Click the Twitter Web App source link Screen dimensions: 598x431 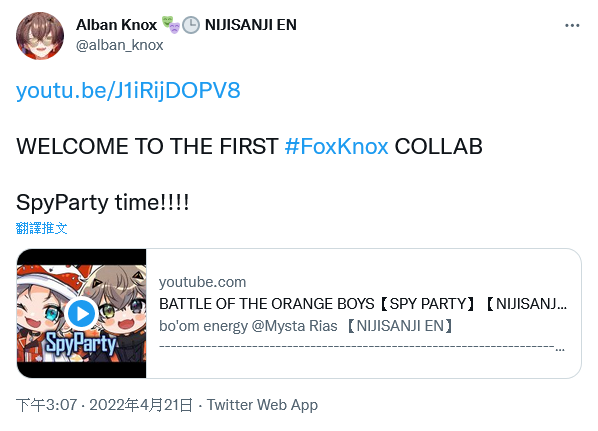tap(262, 405)
